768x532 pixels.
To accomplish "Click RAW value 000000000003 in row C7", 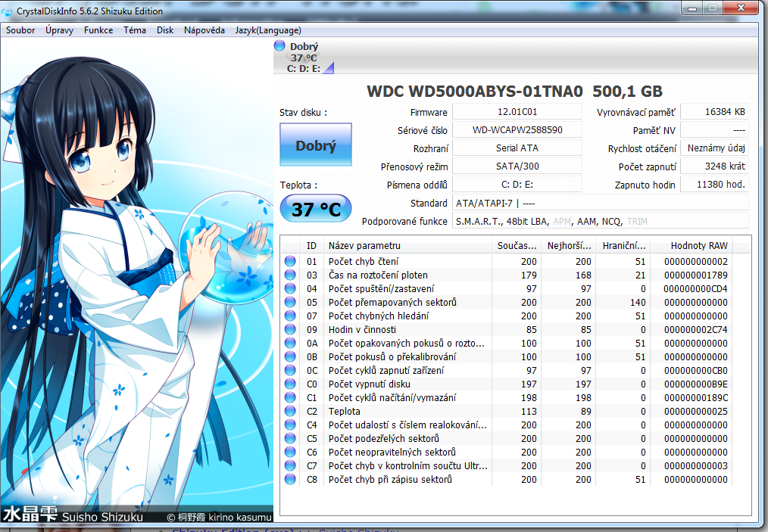I will point(695,466).
